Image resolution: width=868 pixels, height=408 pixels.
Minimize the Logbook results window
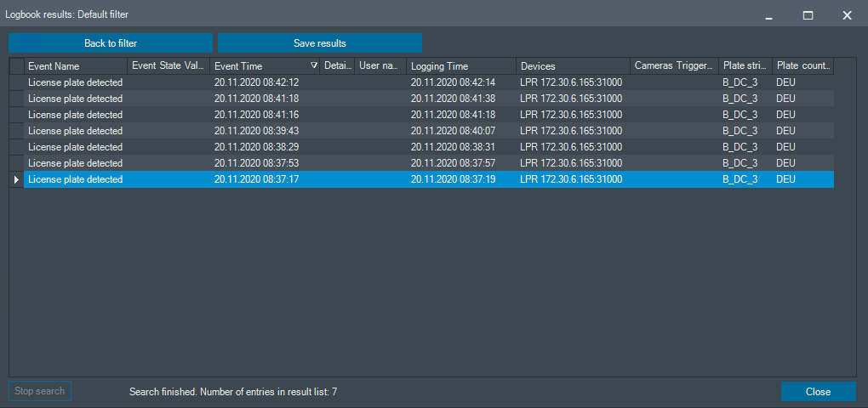point(769,15)
